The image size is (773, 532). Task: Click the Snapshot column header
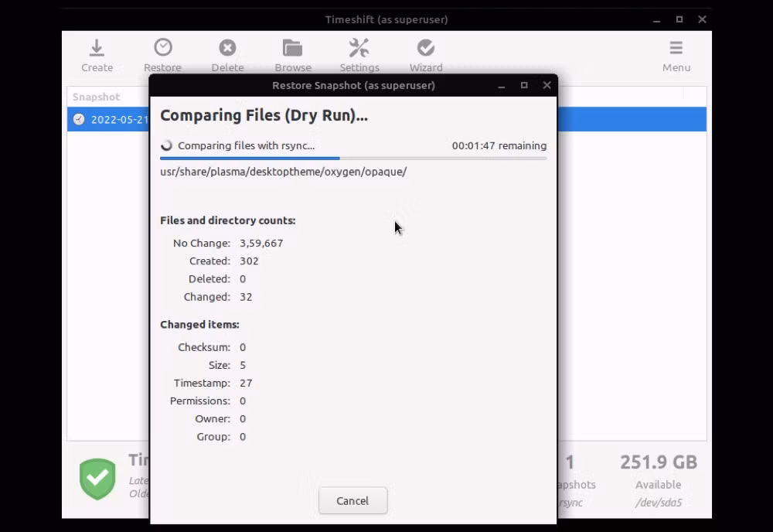(x=97, y=97)
